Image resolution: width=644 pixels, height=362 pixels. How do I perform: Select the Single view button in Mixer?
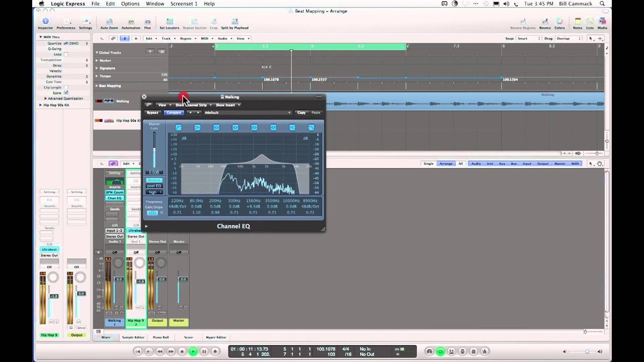point(428,163)
